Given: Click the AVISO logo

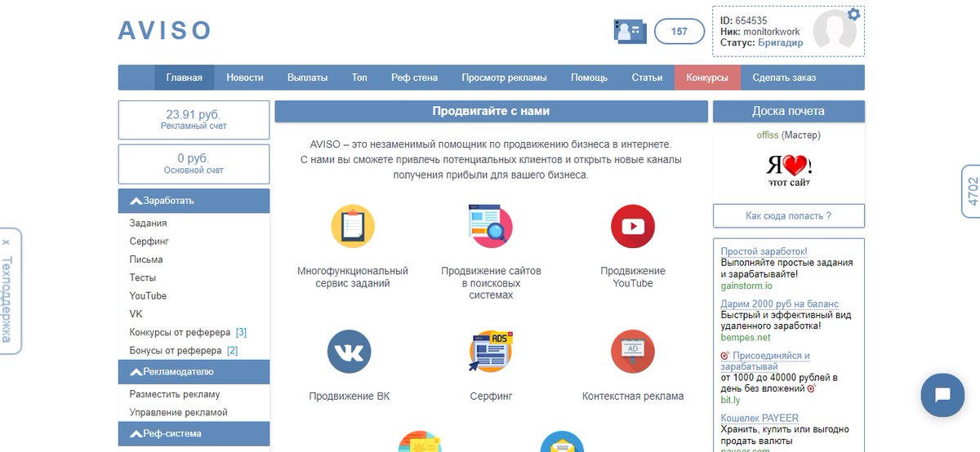Looking at the screenshot, I should point(165,31).
